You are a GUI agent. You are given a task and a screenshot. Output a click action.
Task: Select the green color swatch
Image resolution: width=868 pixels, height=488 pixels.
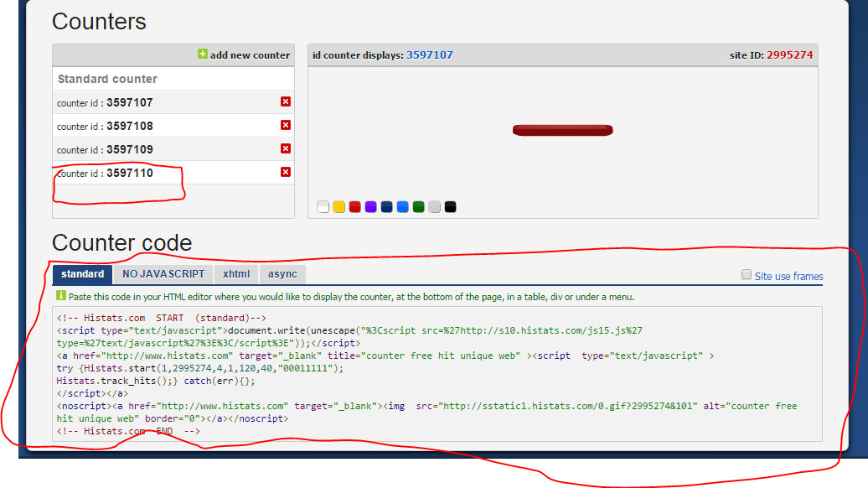tap(419, 207)
